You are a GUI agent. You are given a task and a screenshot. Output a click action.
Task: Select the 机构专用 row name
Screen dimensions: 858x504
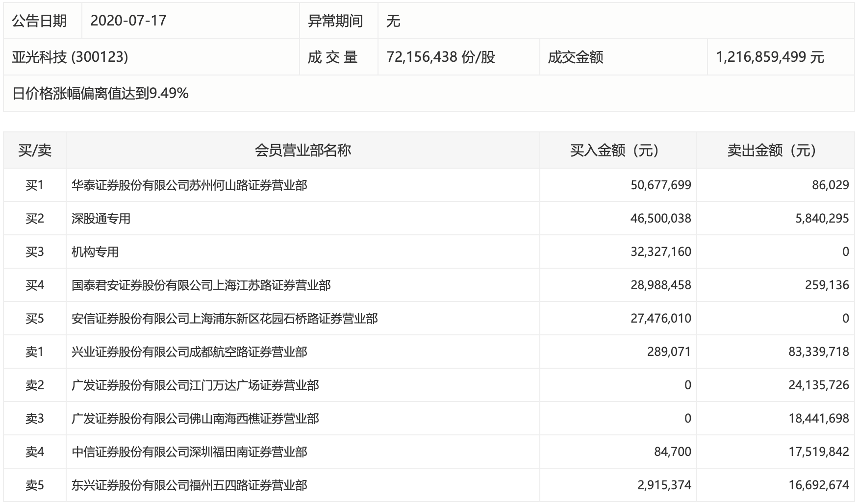(x=95, y=252)
